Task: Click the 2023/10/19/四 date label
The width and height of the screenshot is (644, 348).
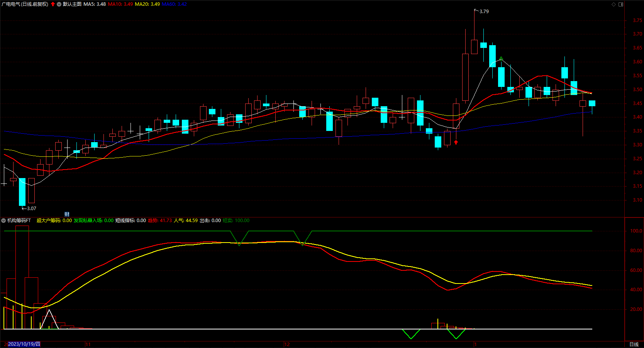Action: tap(24, 344)
